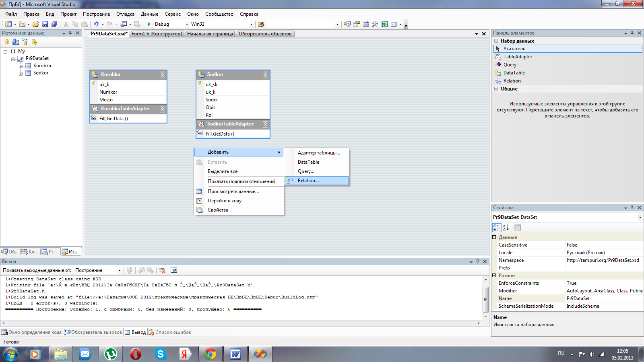This screenshot has width=644, height=362.
Task: Pin the Вывод output panel
Action: (x=478, y=261)
